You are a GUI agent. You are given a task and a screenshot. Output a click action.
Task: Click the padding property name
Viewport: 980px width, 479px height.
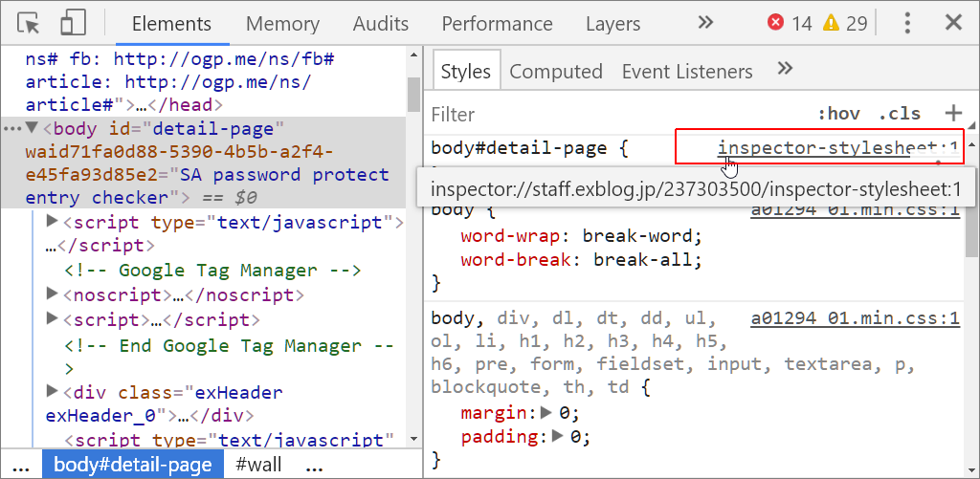[x=499, y=437]
